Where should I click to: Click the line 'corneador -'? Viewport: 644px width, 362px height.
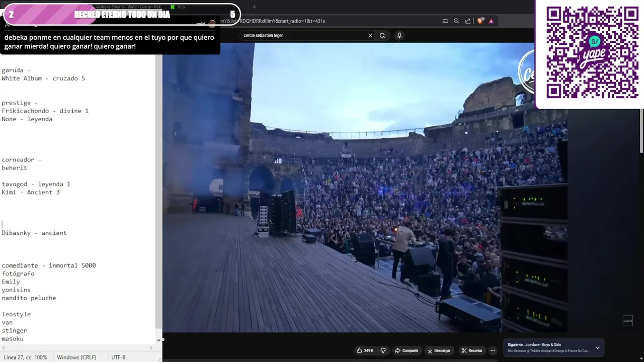[x=22, y=160]
